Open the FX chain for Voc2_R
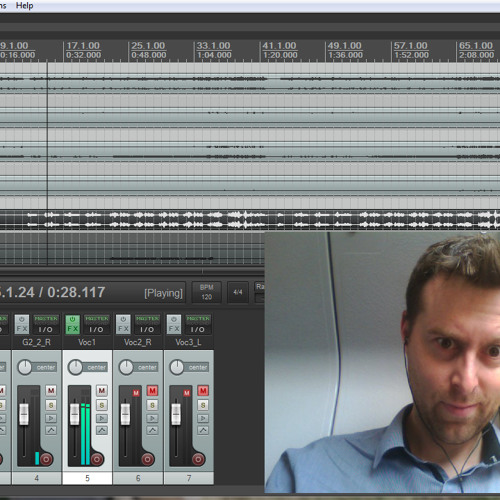 [x=123, y=329]
